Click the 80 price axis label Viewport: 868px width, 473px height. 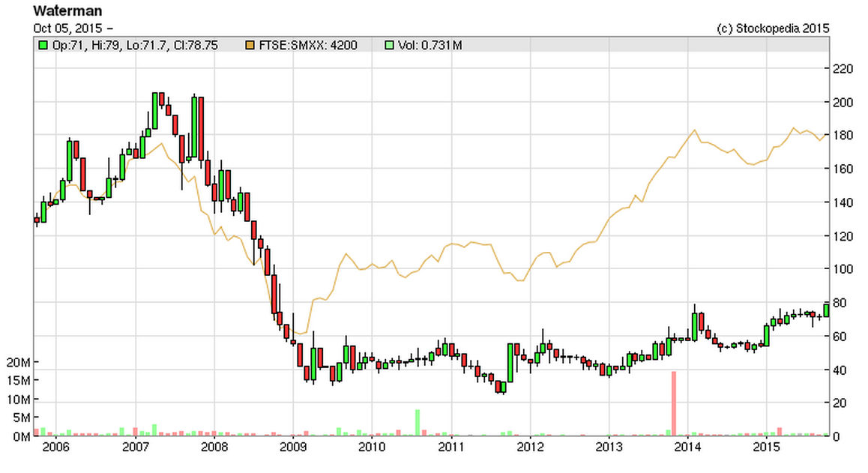click(x=840, y=303)
